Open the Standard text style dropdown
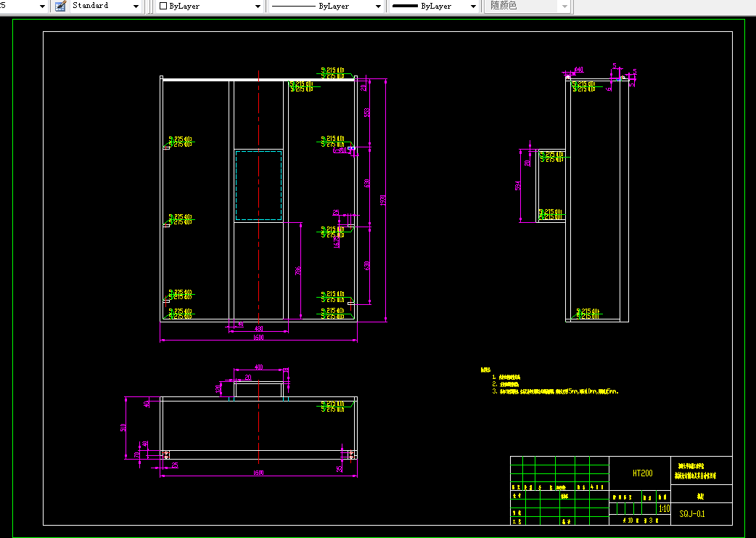Image resolution: width=756 pixels, height=538 pixels. click(106, 7)
